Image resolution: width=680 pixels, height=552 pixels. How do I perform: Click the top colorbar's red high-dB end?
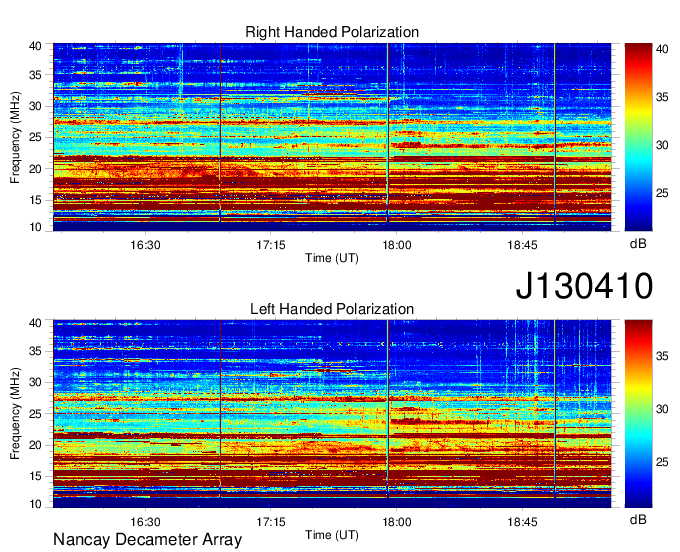[x=638, y=50]
